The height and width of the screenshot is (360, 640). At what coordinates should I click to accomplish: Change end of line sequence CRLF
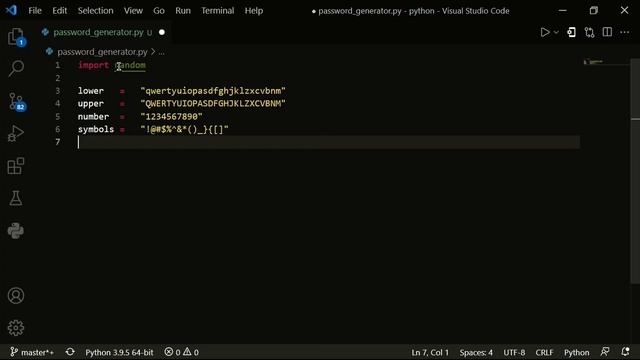[544, 352]
